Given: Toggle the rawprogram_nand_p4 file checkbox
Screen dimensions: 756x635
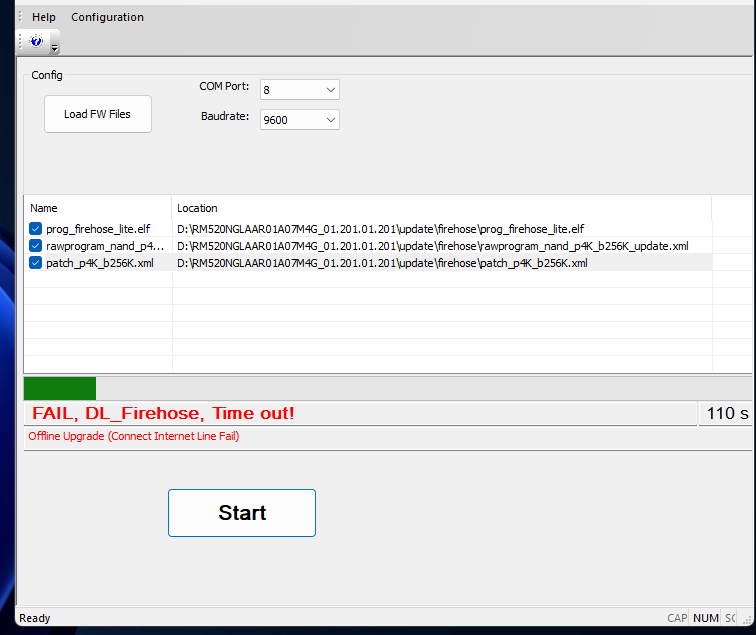Looking at the screenshot, I should pyautogui.click(x=36, y=246).
